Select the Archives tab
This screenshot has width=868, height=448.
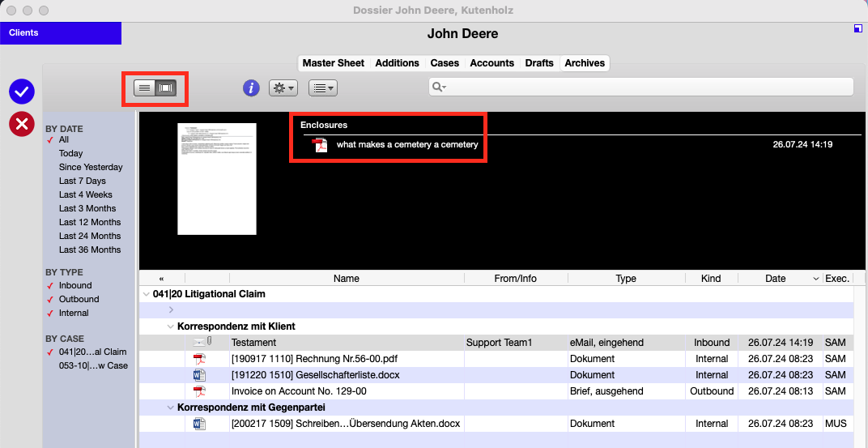point(585,63)
